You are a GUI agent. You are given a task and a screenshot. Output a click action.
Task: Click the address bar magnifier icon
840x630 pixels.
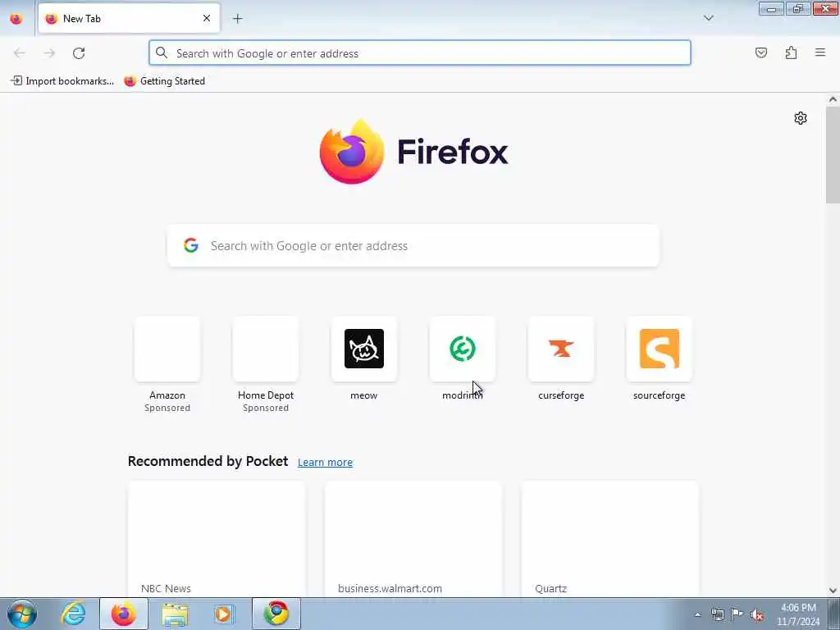coord(162,52)
